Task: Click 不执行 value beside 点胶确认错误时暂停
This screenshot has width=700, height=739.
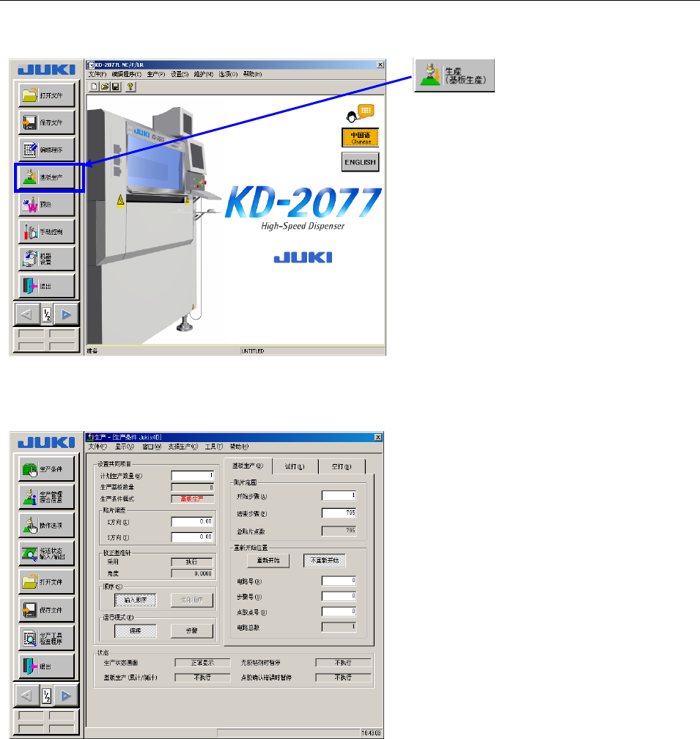Action: click(x=344, y=677)
